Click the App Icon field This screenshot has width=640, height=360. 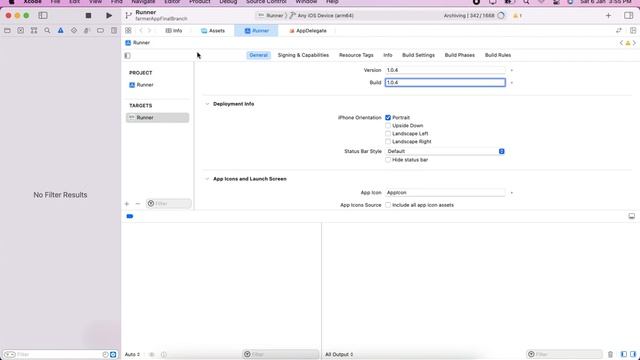[x=445, y=193]
